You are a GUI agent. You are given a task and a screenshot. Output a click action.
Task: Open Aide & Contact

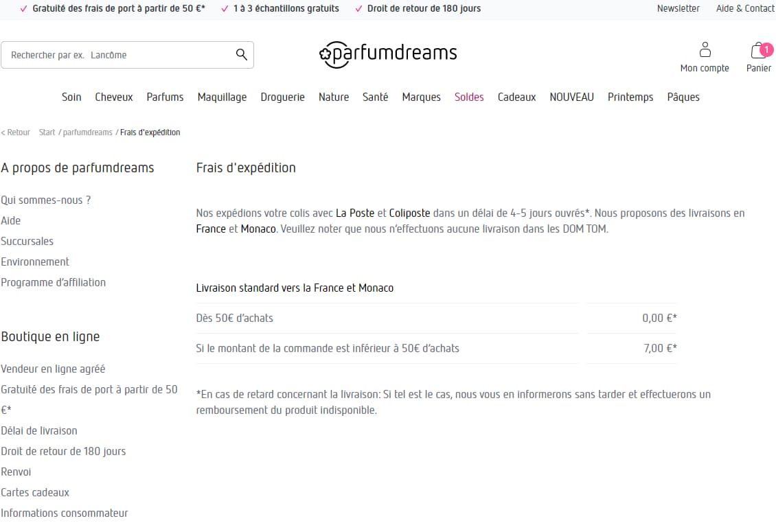click(x=744, y=8)
